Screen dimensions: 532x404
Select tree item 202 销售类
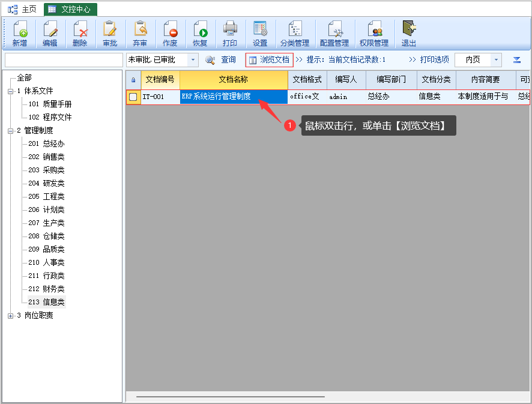pyautogui.click(x=46, y=157)
